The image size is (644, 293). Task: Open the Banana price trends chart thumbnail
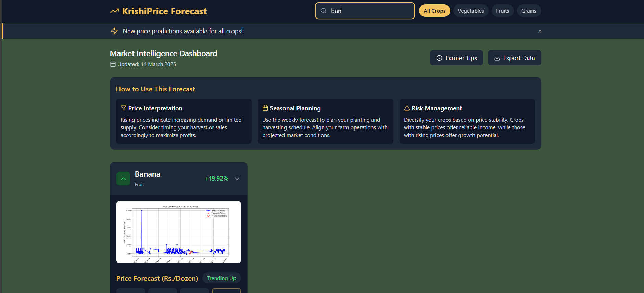(179, 232)
